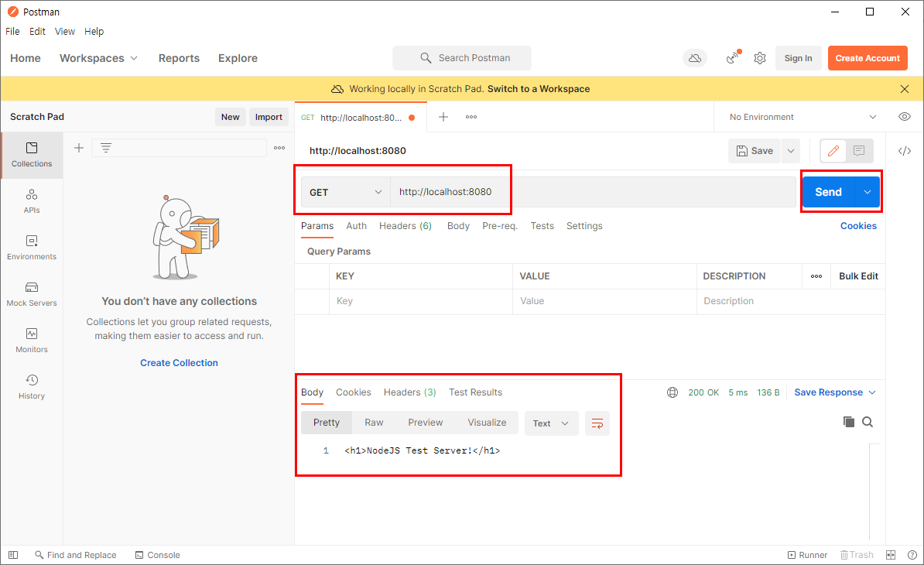
Task: Open the History sidebar panel
Action: click(x=32, y=387)
